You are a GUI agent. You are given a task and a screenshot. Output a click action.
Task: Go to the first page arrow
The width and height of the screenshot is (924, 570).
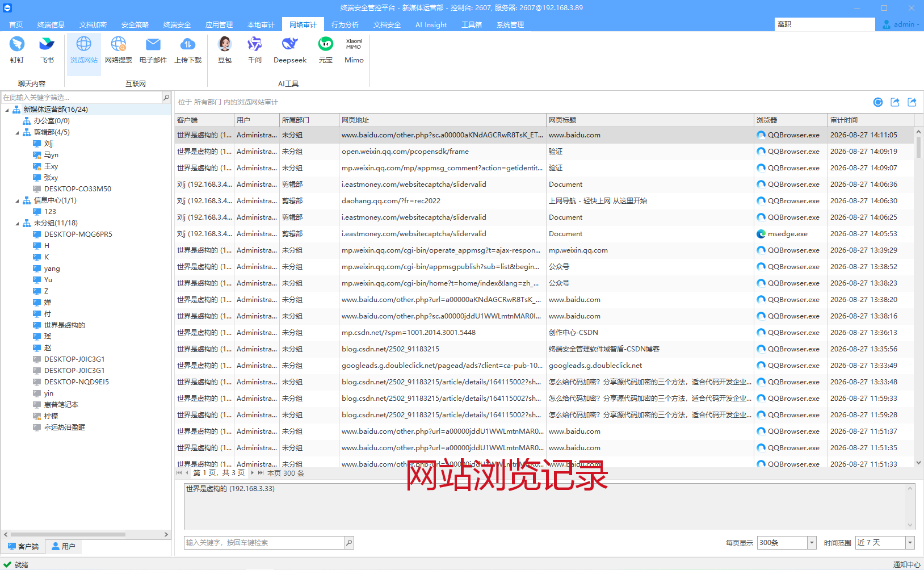point(179,472)
